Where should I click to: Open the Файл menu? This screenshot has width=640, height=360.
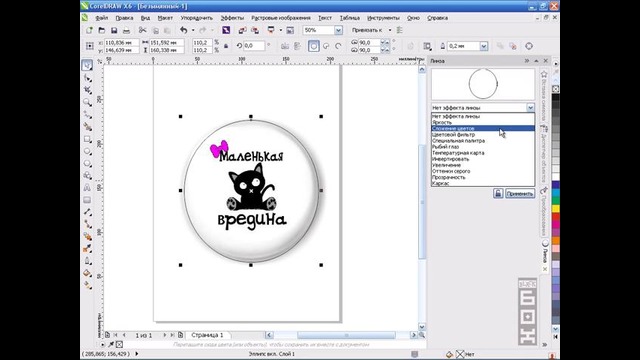pyautogui.click(x=102, y=18)
